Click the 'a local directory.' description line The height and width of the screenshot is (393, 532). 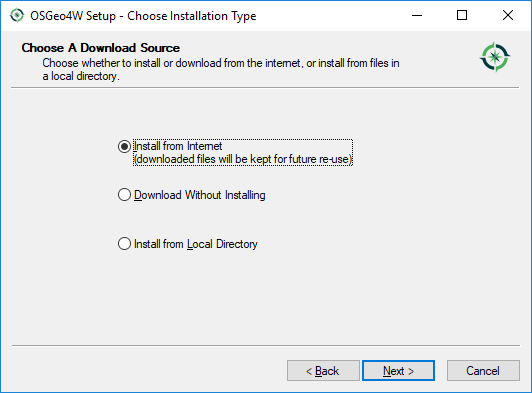click(x=81, y=76)
